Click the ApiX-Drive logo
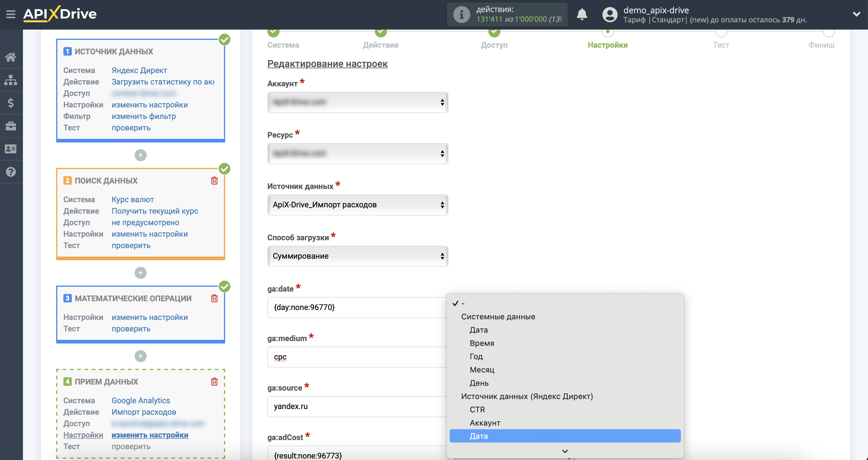 click(x=60, y=14)
